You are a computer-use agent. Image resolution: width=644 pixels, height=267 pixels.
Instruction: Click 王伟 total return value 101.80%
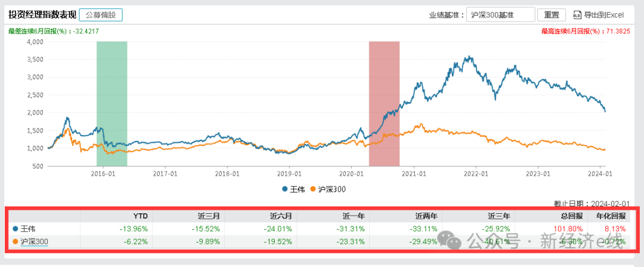coord(568,228)
